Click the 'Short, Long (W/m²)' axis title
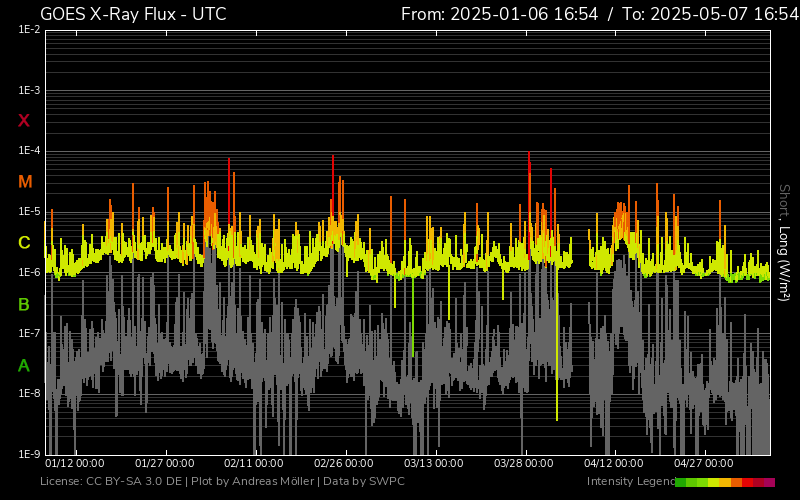This screenshot has width=800, height=500. [x=784, y=243]
